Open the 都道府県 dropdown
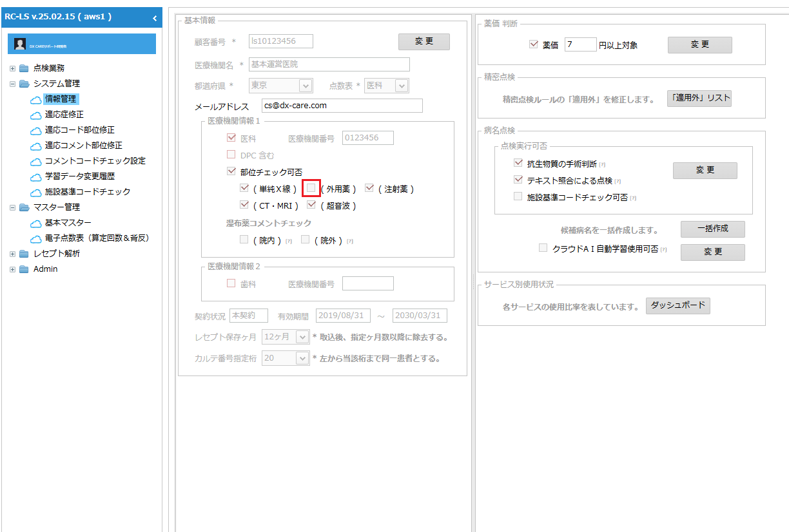 (306, 85)
